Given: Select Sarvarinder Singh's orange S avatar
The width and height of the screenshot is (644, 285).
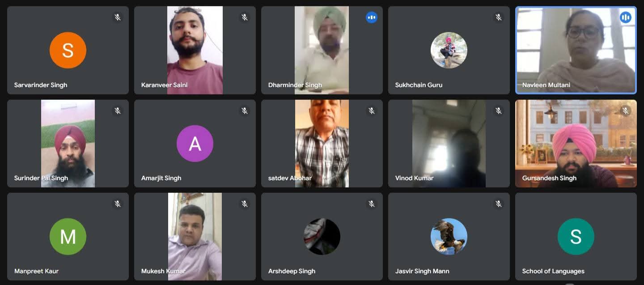Looking at the screenshot, I should click(68, 50).
